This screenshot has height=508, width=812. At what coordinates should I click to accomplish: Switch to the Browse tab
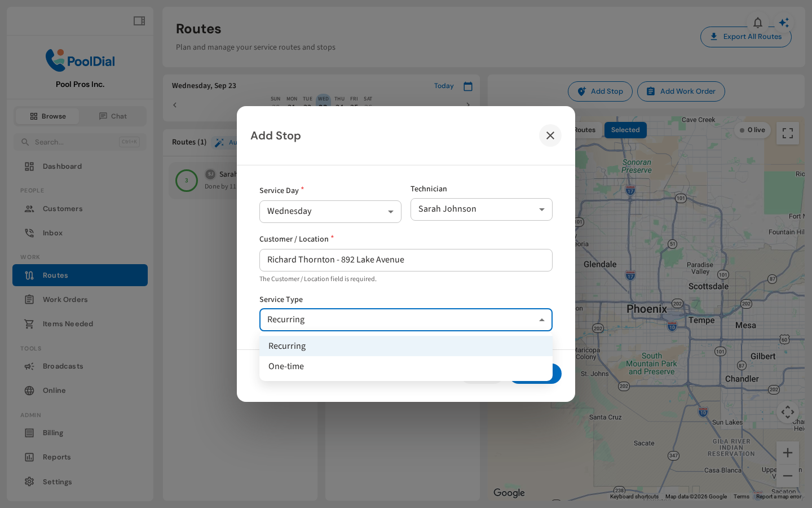pyautogui.click(x=47, y=116)
